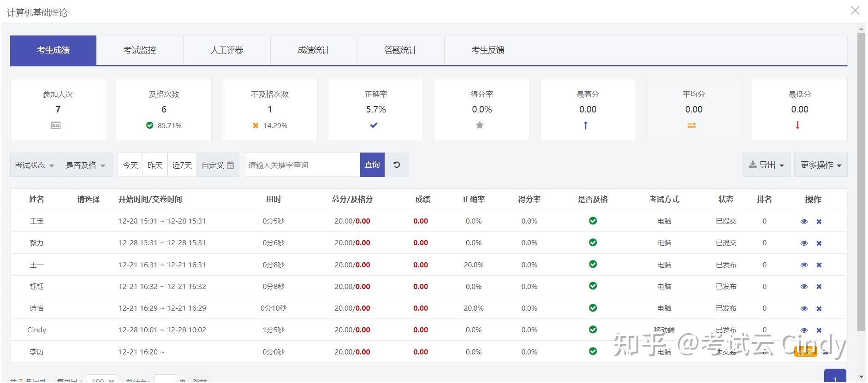Open the 导出 export dropdown
The height and width of the screenshot is (383, 868).
(766, 165)
